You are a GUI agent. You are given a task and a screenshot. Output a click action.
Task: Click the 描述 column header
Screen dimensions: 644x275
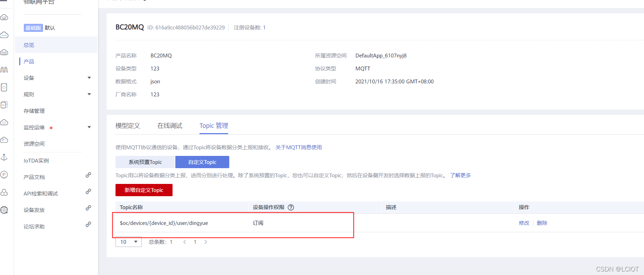click(x=391, y=207)
